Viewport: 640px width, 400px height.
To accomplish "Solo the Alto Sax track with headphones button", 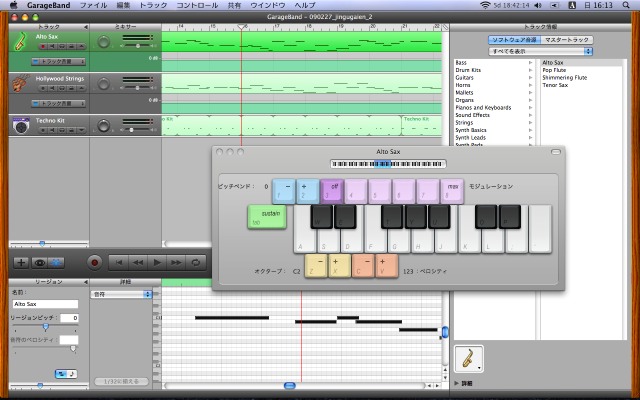I will (x=62, y=47).
